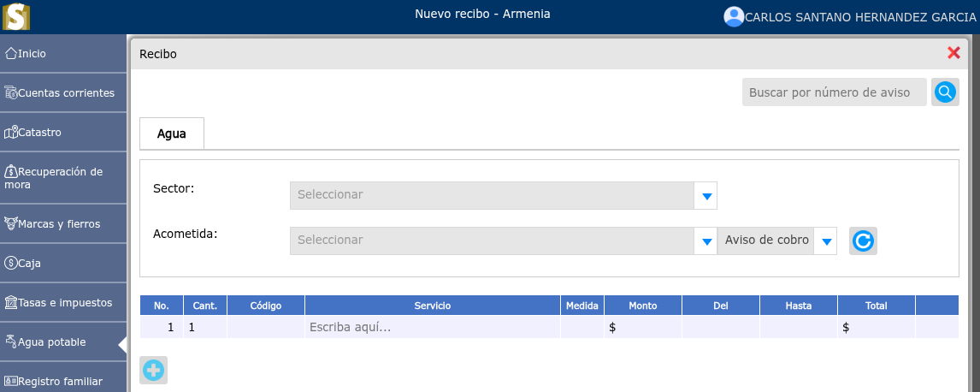
Task: Click the S application logo
Action: click(16, 16)
